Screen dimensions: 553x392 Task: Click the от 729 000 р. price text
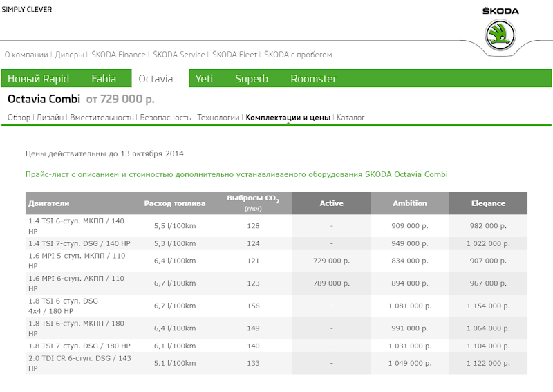[120, 99]
